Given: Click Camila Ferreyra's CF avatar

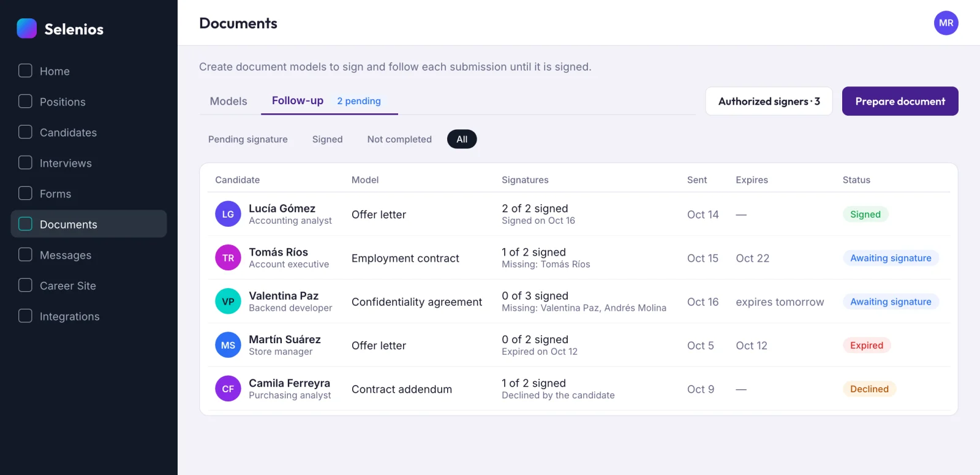Looking at the screenshot, I should [228, 389].
